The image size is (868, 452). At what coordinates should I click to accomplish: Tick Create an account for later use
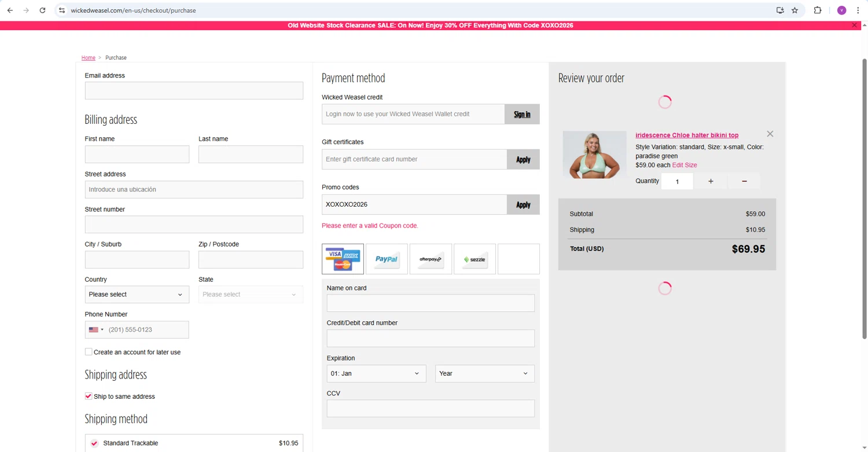pyautogui.click(x=89, y=352)
